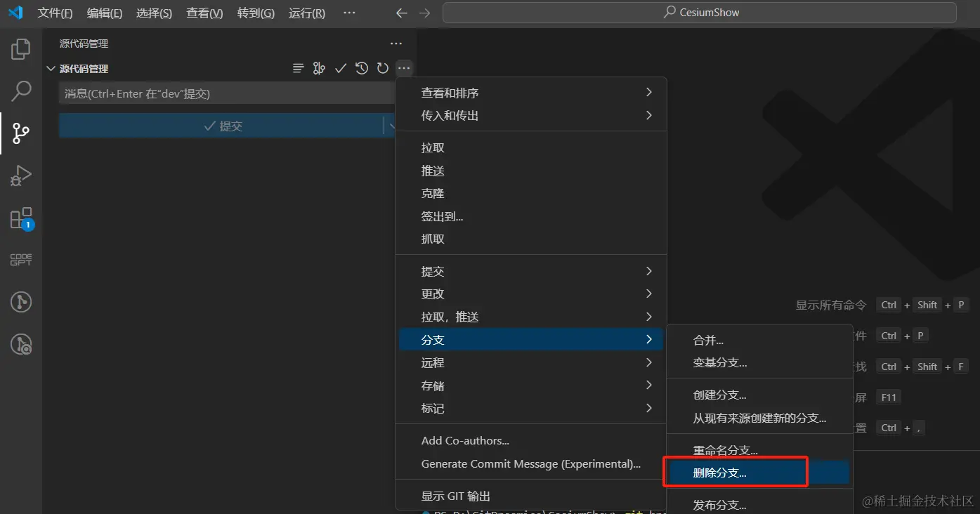This screenshot has width=980, height=514.
Task: Select the highlighted 分支 menu entry
Action: point(531,339)
